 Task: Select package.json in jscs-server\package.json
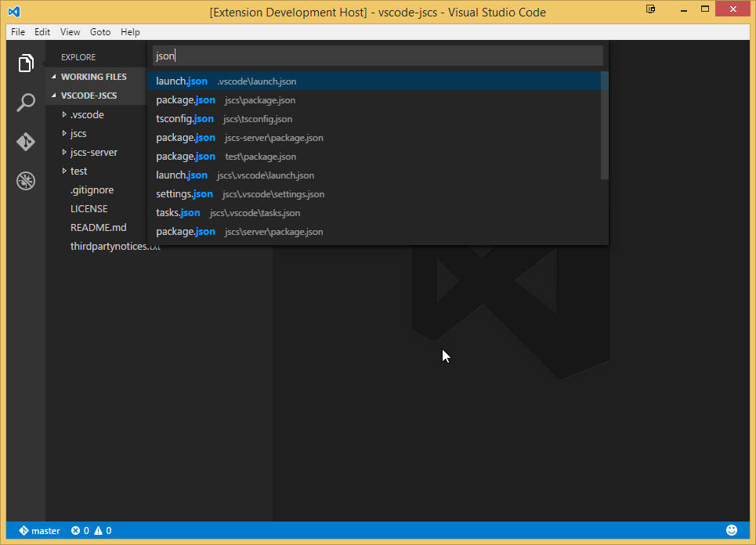tap(374, 137)
